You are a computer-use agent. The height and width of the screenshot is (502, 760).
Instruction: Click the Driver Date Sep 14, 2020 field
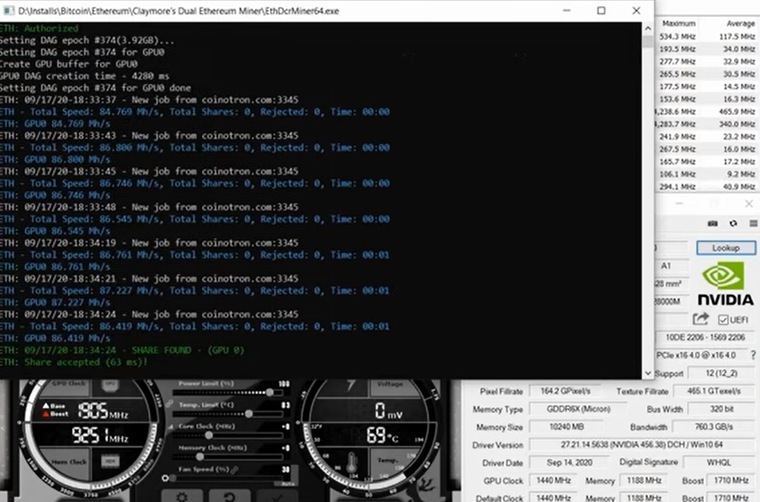[570, 463]
